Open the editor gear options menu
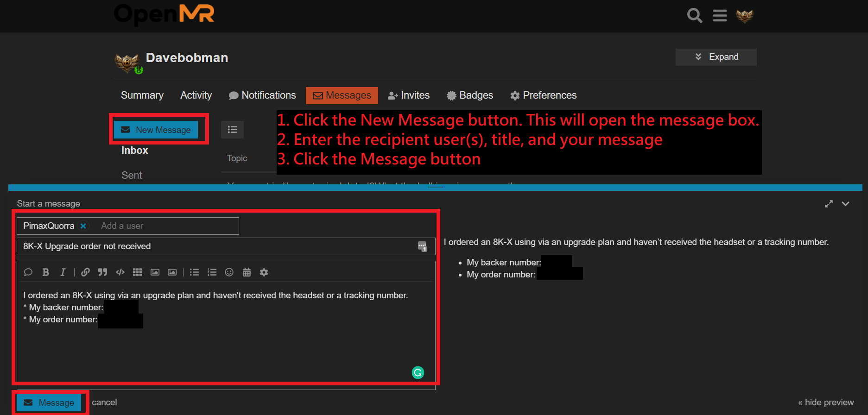The width and height of the screenshot is (868, 415). coord(264,272)
